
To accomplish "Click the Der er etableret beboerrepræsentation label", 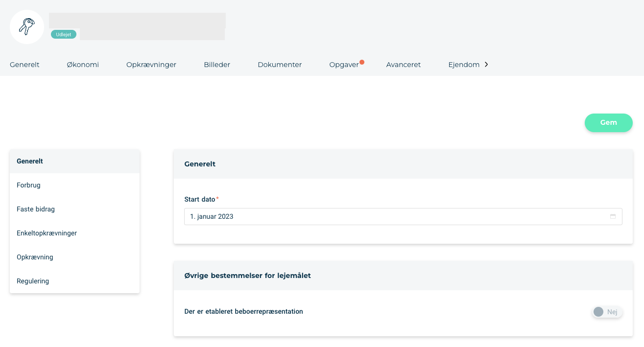I will point(243,311).
